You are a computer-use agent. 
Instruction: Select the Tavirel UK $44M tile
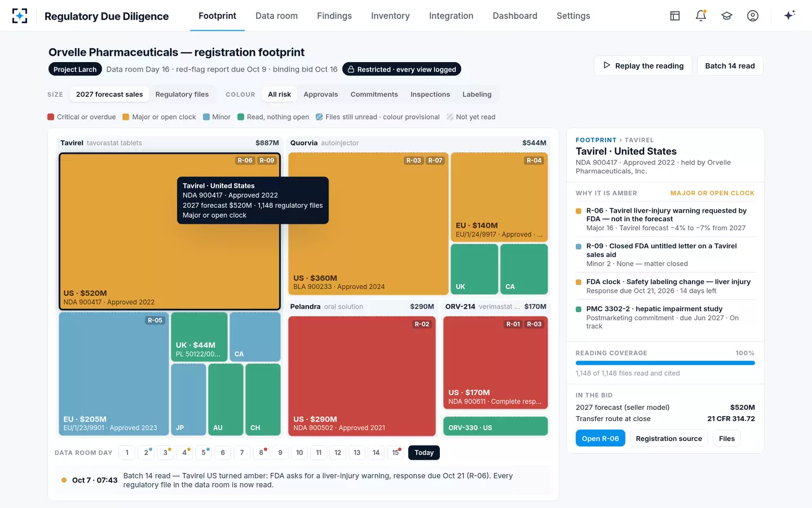(x=199, y=337)
